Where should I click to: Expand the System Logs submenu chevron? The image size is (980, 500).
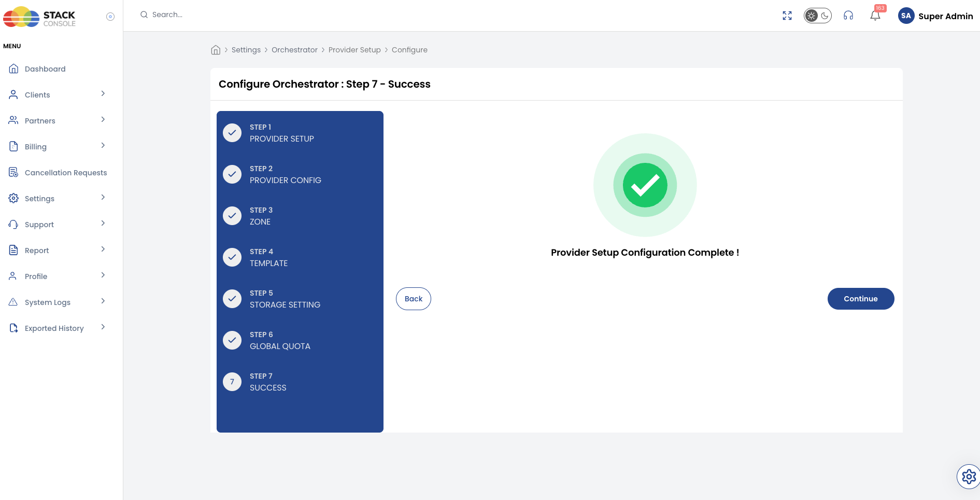103,301
